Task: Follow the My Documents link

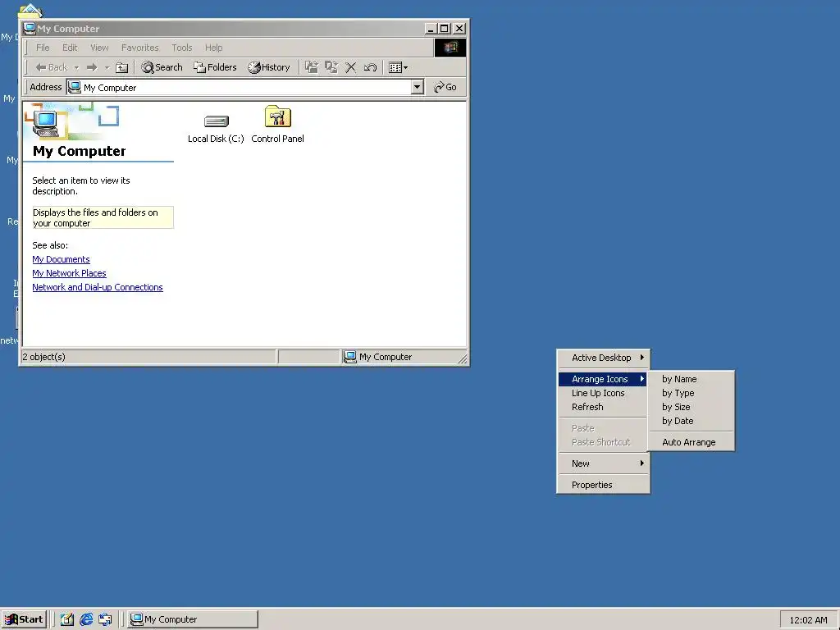Action: pos(61,259)
